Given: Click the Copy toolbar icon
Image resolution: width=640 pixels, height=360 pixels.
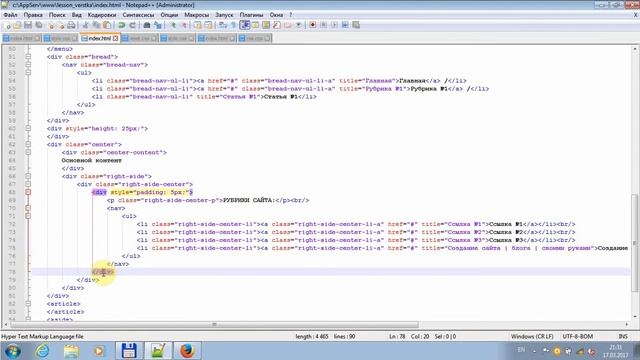Looking at the screenshot, I should tap(96, 25).
